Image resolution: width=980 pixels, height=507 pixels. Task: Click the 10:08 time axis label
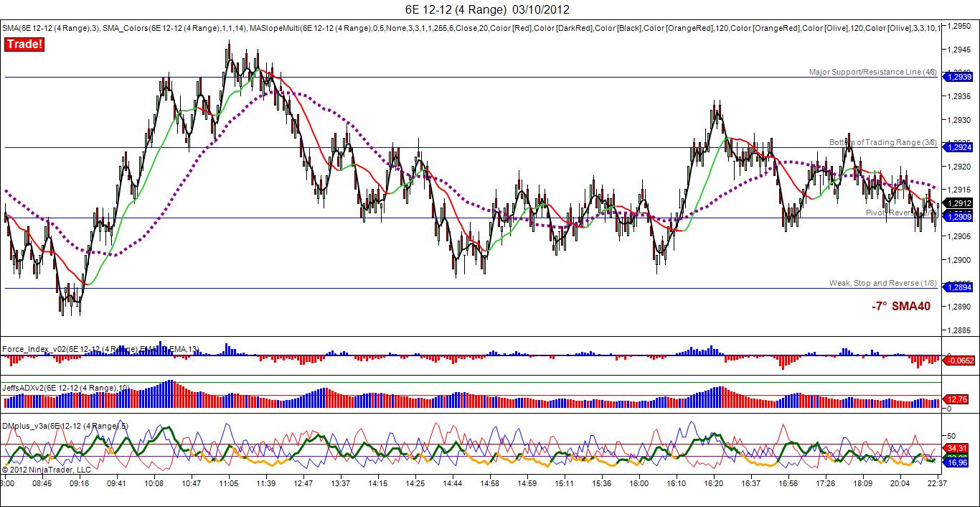tap(154, 484)
